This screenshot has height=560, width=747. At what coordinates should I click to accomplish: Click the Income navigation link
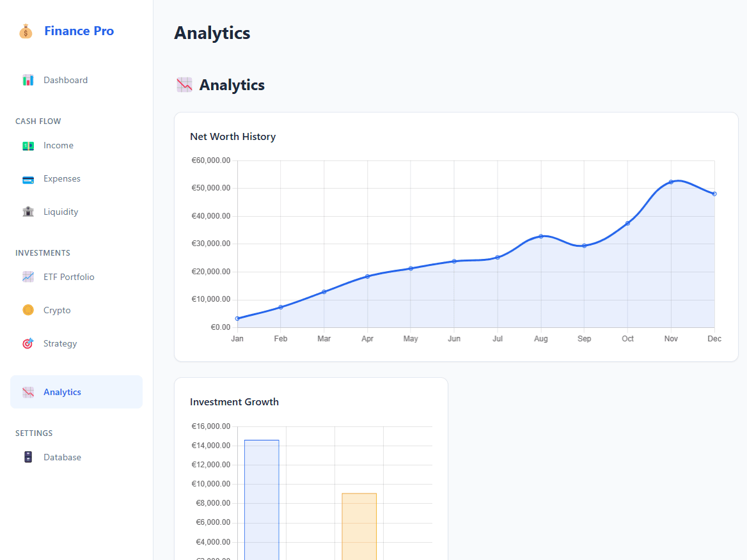coord(58,145)
